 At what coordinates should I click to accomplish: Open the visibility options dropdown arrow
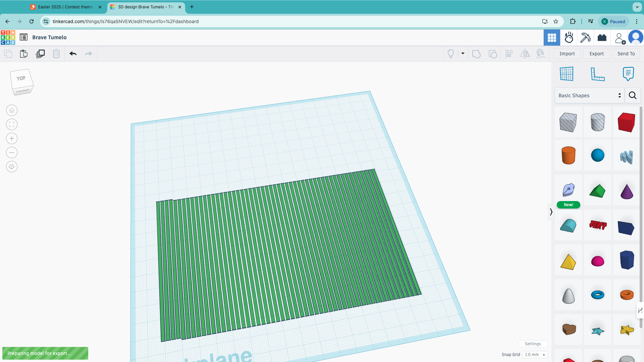tap(463, 53)
